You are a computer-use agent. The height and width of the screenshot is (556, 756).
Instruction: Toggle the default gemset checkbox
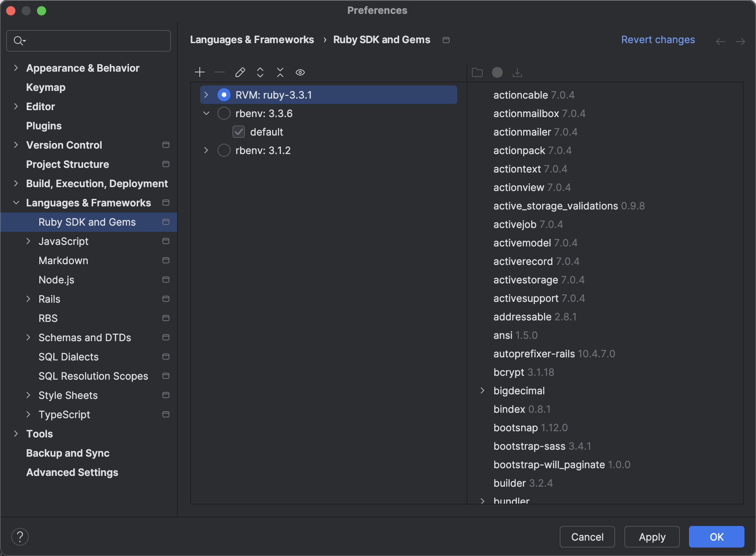(239, 132)
